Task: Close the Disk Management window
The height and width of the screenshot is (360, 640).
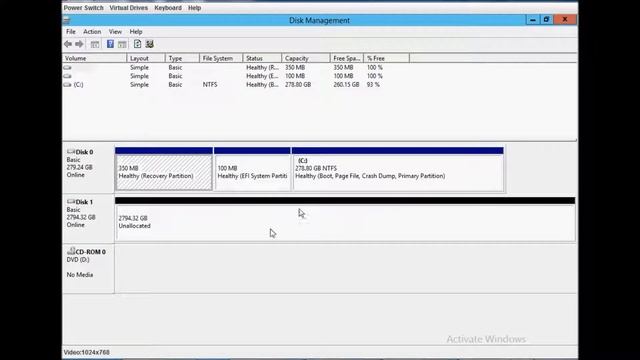Action: [565, 20]
